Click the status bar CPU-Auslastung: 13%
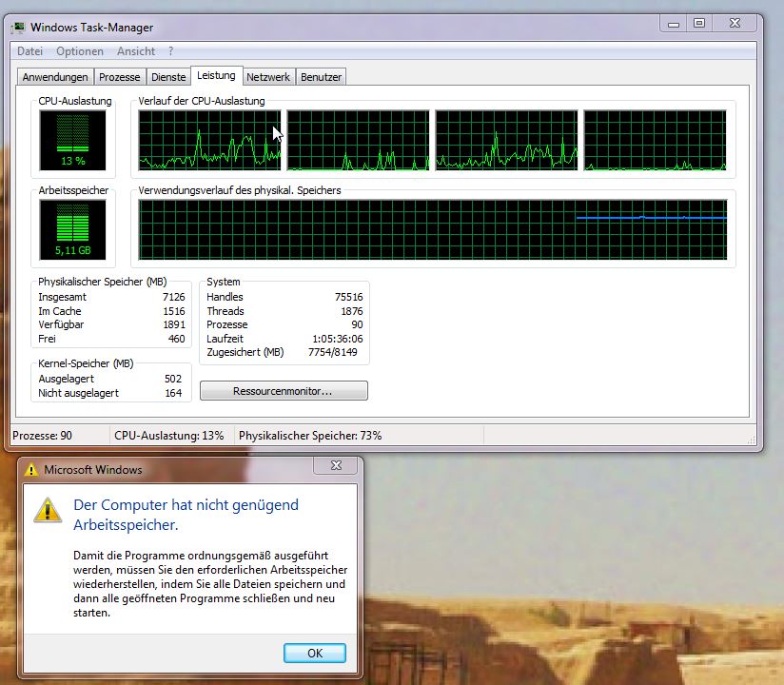The image size is (784, 685). point(169,436)
